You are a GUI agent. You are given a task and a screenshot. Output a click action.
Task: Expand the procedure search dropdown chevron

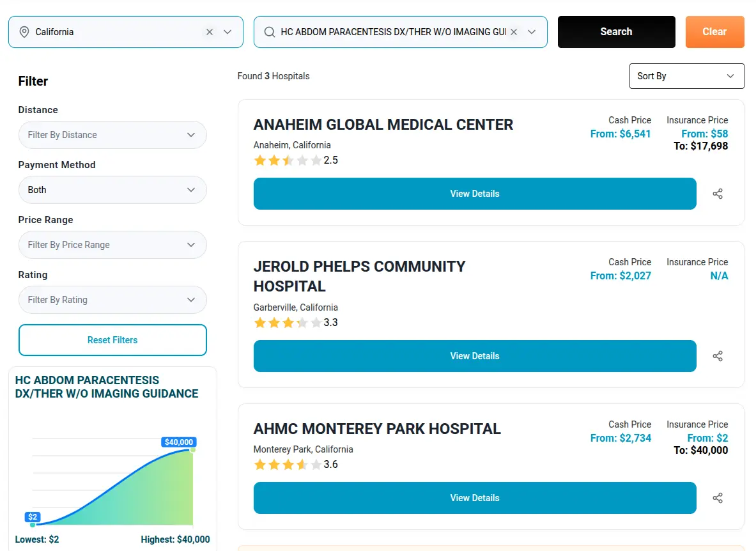pyautogui.click(x=532, y=32)
